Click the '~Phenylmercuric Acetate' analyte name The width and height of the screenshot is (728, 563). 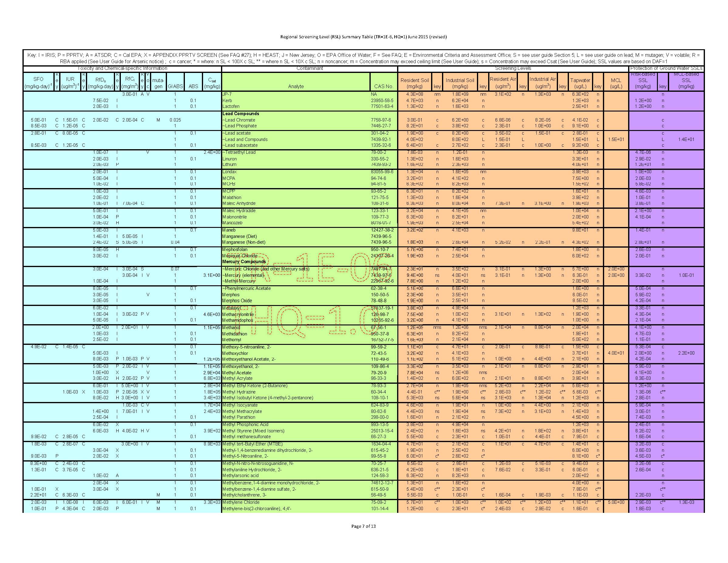[247, 288]
